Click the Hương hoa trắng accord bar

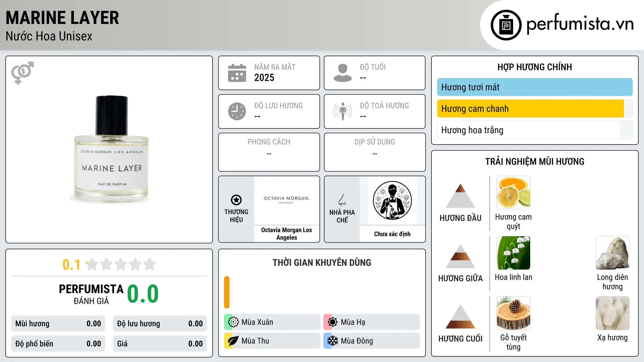coord(535,130)
